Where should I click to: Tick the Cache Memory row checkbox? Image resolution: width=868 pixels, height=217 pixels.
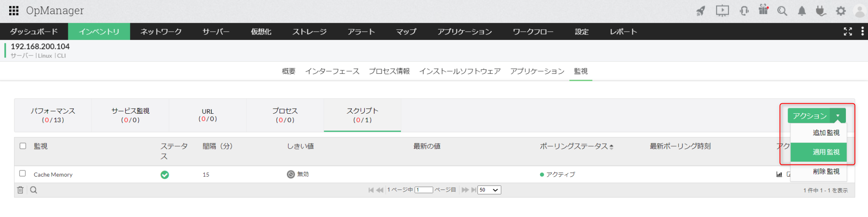(x=23, y=173)
